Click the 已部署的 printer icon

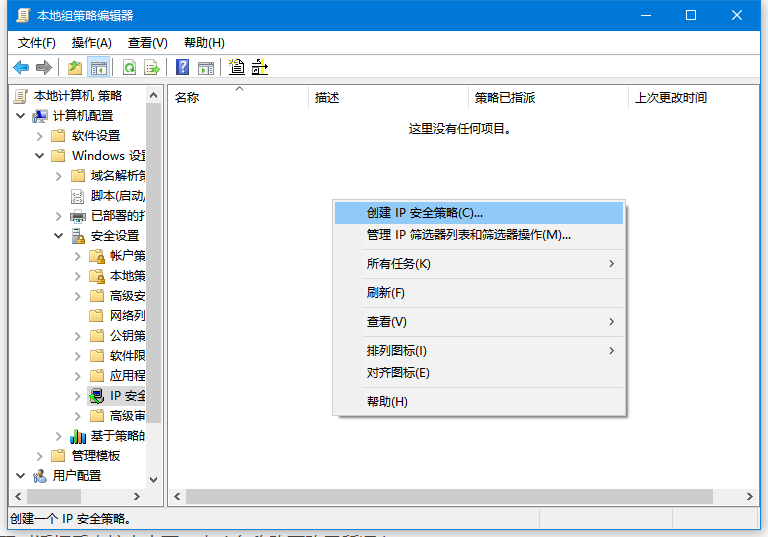pos(78,216)
